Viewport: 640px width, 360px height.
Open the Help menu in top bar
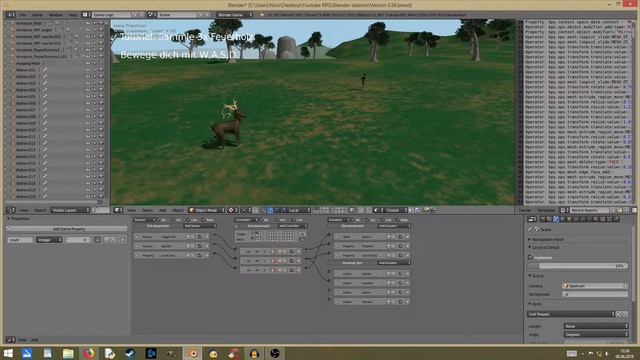tap(73, 15)
